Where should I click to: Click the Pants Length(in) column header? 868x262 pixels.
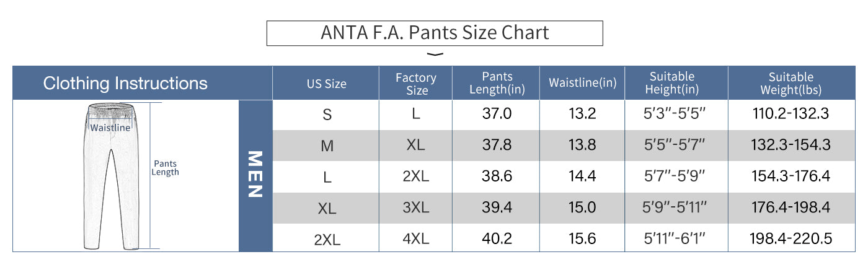tap(497, 83)
